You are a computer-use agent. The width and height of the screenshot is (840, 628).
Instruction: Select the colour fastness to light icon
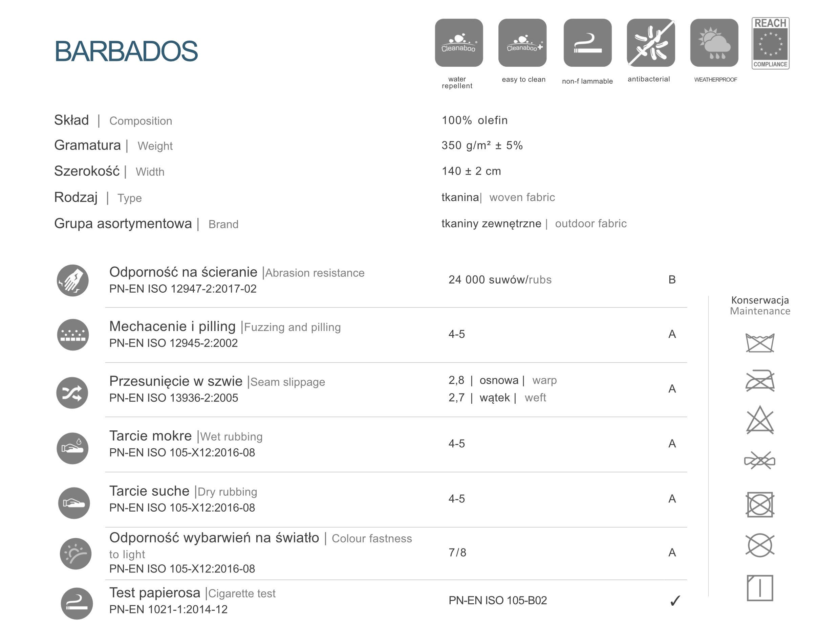click(x=76, y=554)
